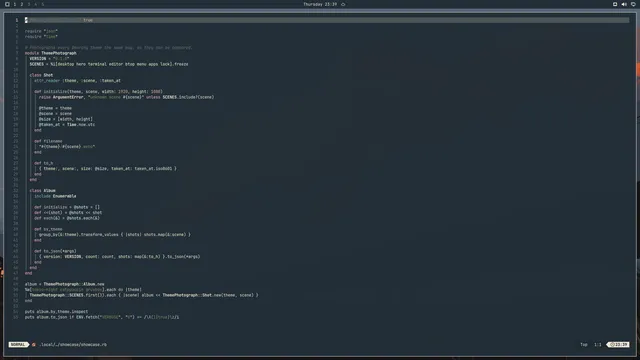Viewport: 640px width, 360px height.
Task: Click the def to_json(*args) line
Action: (x=55, y=251)
